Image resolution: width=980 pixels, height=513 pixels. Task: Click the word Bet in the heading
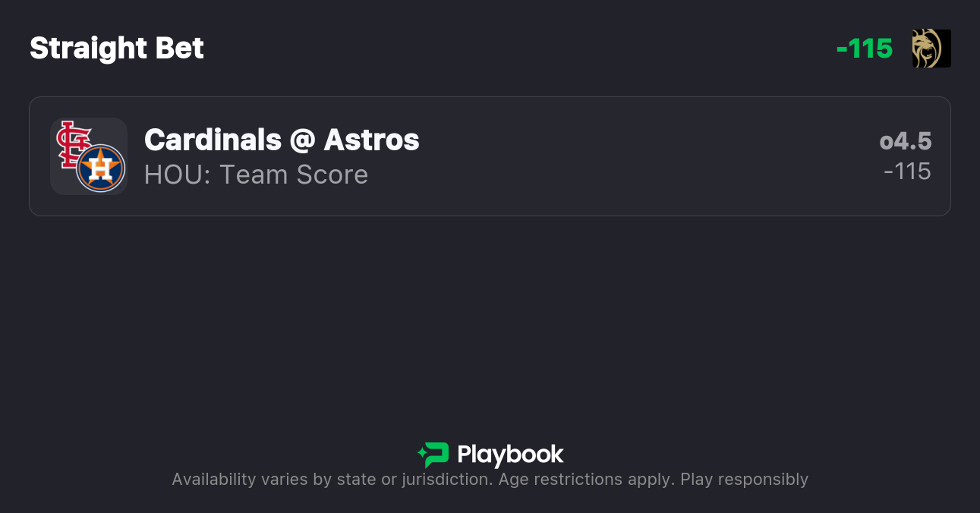click(x=178, y=49)
